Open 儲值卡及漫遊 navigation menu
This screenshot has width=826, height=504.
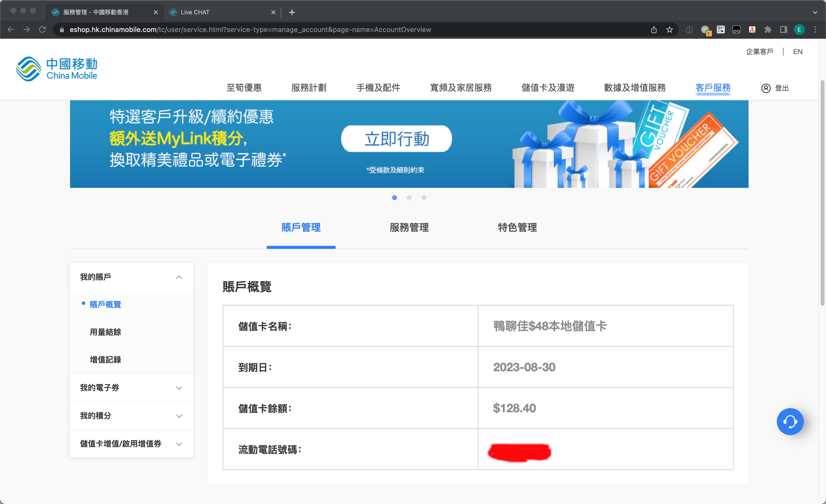click(x=548, y=88)
